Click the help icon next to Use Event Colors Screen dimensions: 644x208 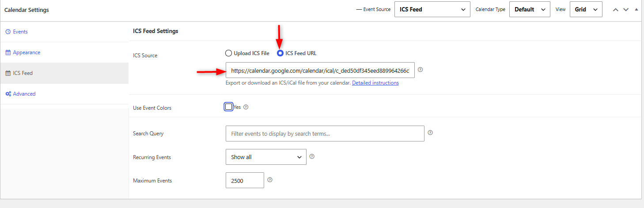pyautogui.click(x=246, y=107)
